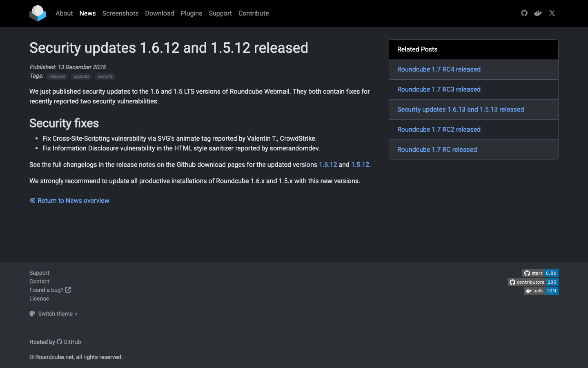
Task: Click the double-chevron before Return to News overview
Action: [32, 200]
